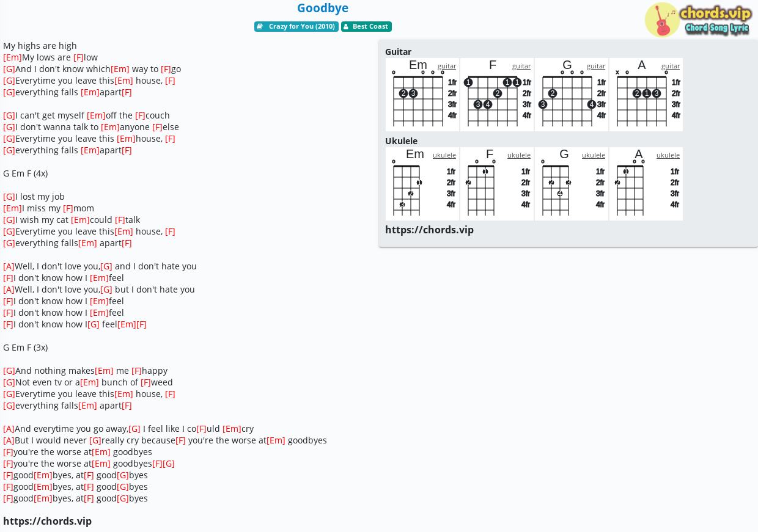Click the Ukulele section heading
This screenshot has width=758, height=532.
[x=401, y=141]
